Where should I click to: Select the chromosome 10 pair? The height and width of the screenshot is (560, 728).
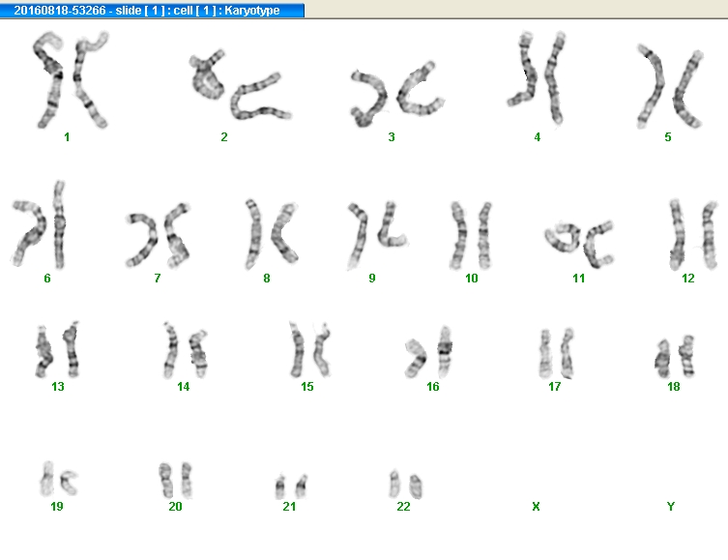[x=471, y=235]
